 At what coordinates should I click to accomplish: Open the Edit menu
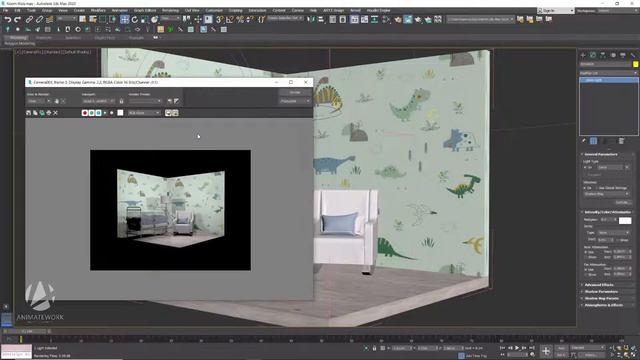[x=18, y=10]
